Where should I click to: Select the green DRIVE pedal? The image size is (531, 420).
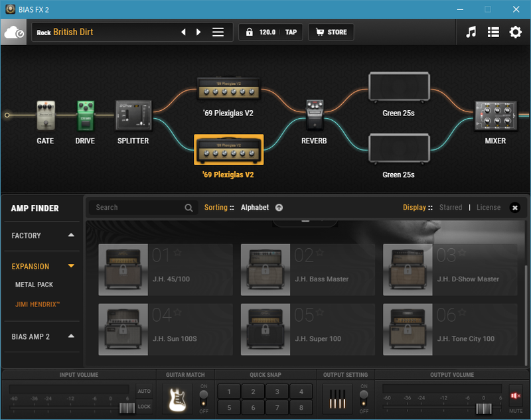(86, 115)
